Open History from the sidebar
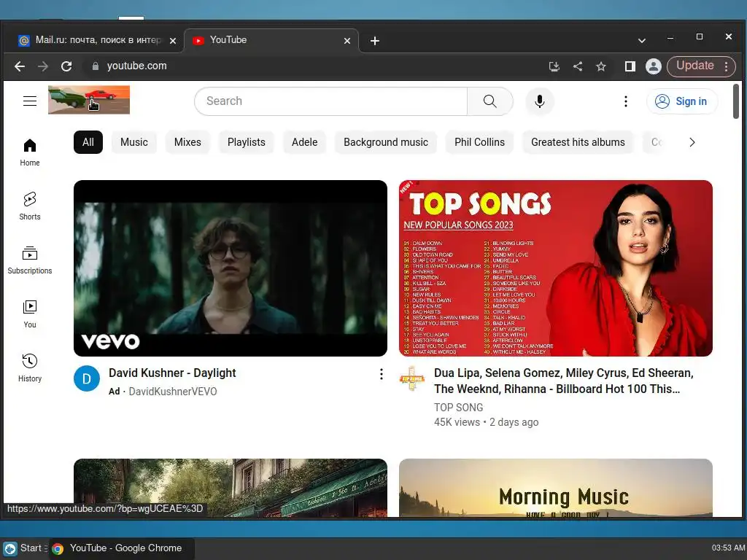The width and height of the screenshot is (747, 560). (x=29, y=368)
